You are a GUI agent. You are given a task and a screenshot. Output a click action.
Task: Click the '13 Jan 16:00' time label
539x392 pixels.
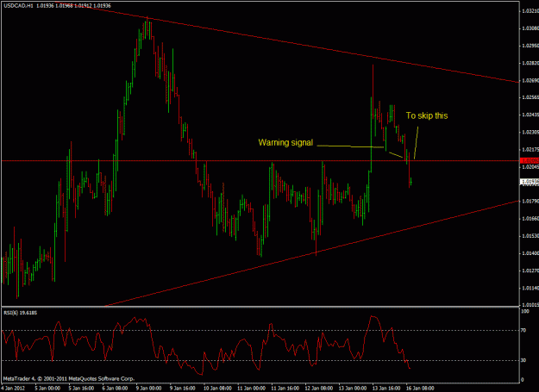tap(386, 389)
